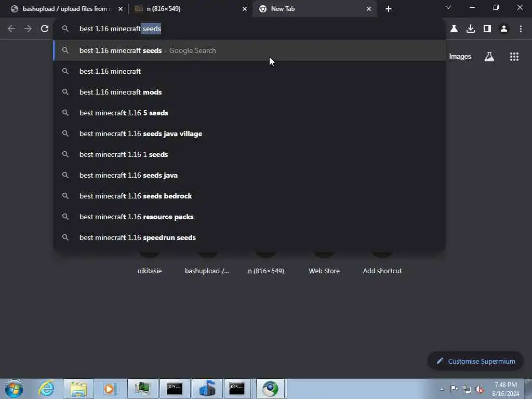532x399 pixels.
Task: Open the second command prompt taskbar window
Action: point(237,389)
